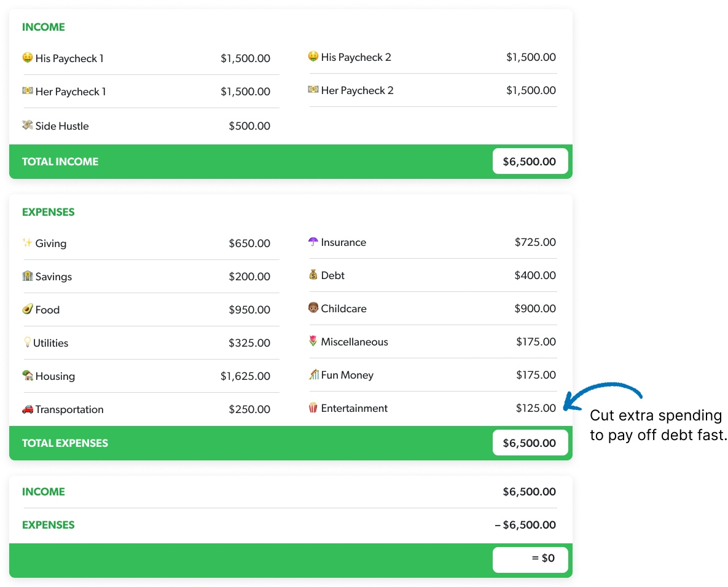Click the money-face emoji beside His Paycheck 1
Screen dimensions: 728x587
pos(28,58)
